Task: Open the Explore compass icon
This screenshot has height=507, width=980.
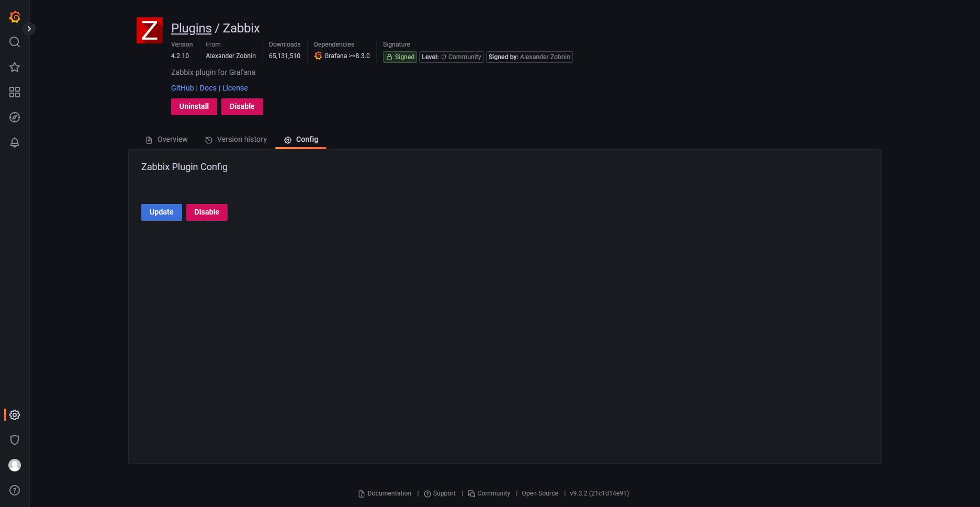Action: pyautogui.click(x=15, y=117)
